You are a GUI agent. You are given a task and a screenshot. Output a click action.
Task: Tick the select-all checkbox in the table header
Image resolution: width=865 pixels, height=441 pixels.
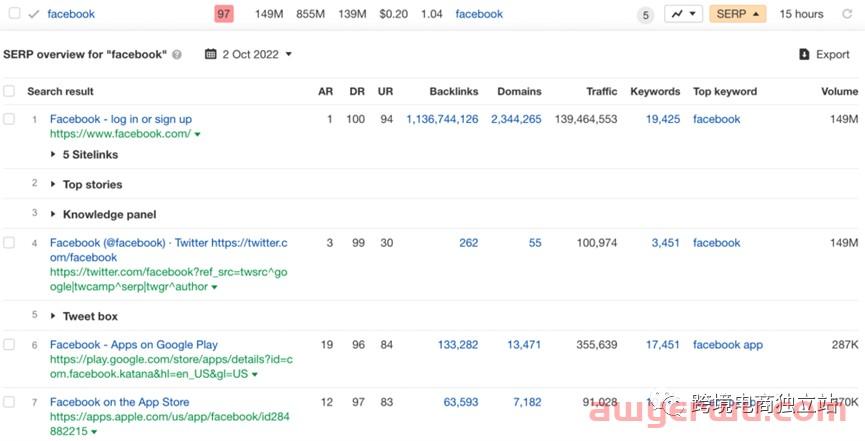point(9,91)
